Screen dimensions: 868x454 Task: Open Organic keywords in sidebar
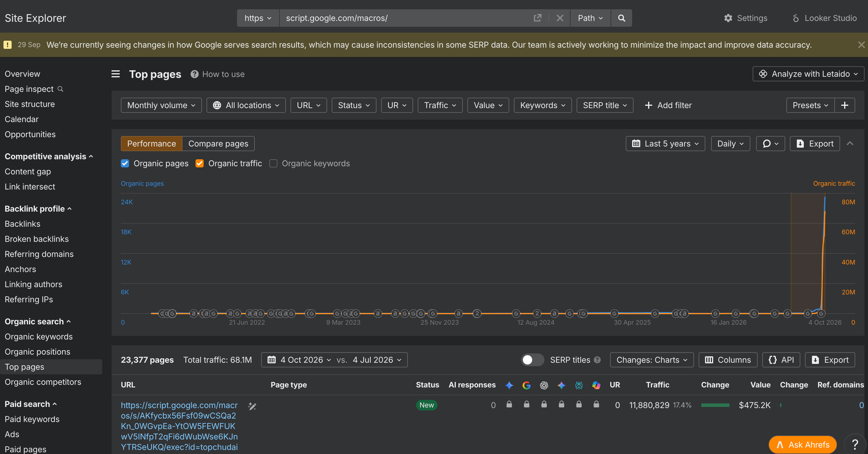coord(39,337)
